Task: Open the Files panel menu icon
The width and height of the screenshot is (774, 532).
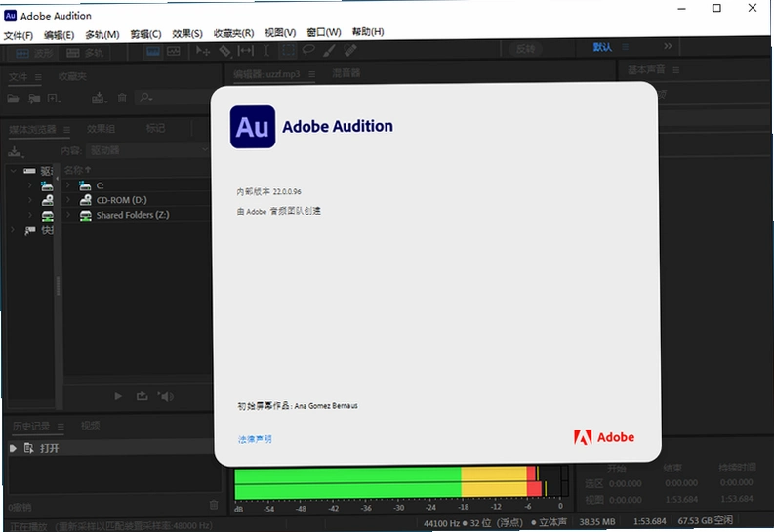Action: 38,77
